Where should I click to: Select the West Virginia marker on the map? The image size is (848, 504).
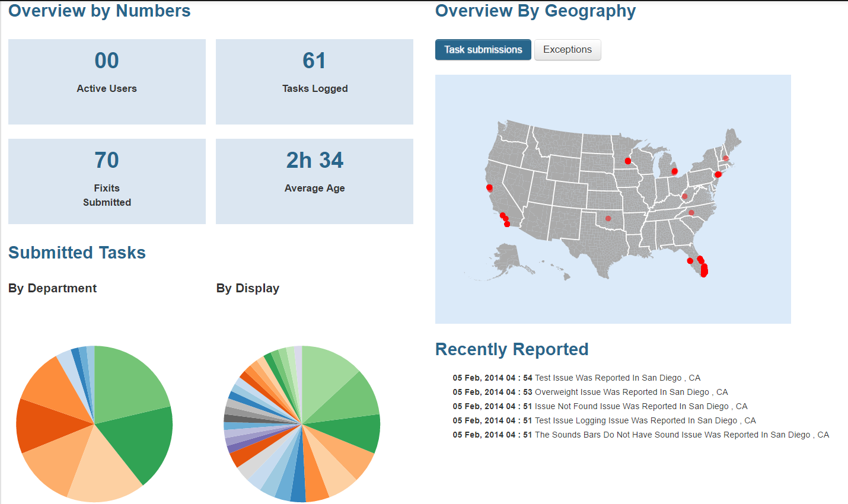click(x=684, y=196)
